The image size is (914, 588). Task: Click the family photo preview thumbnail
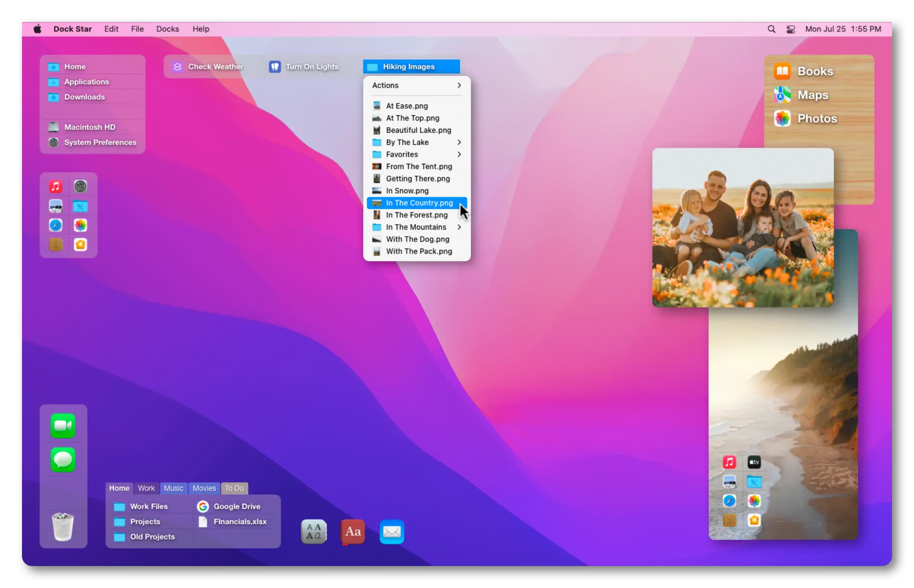742,228
